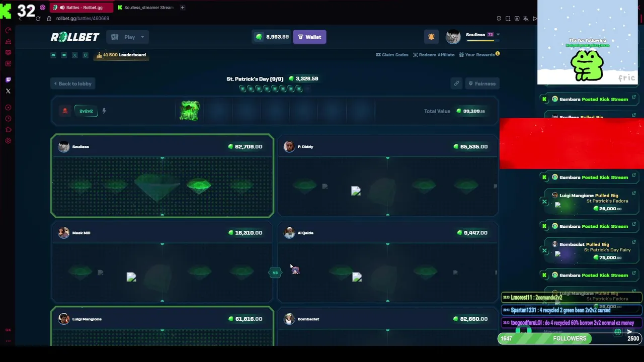Open the Fairness info
The height and width of the screenshot is (362, 644).
click(x=481, y=83)
